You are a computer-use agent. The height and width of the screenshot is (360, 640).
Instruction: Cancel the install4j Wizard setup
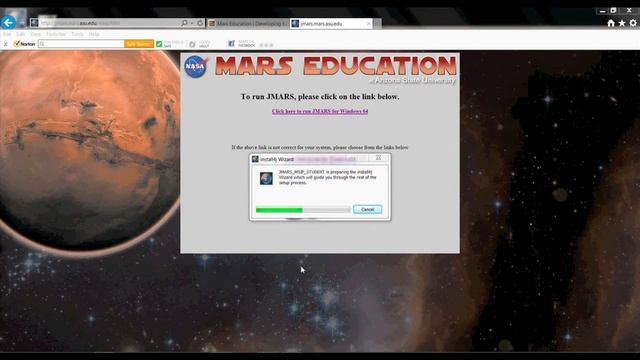tap(367, 209)
